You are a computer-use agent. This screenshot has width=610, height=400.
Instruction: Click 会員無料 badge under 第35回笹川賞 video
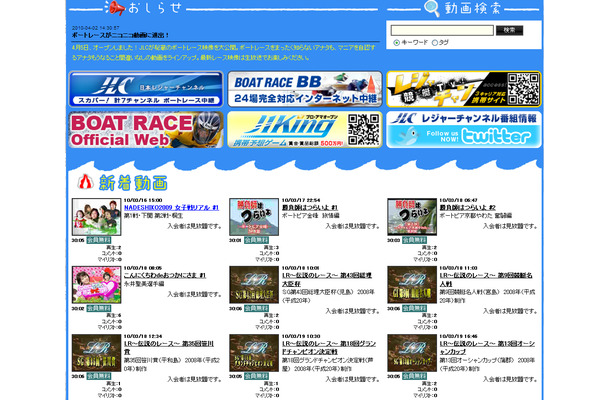tap(99, 376)
